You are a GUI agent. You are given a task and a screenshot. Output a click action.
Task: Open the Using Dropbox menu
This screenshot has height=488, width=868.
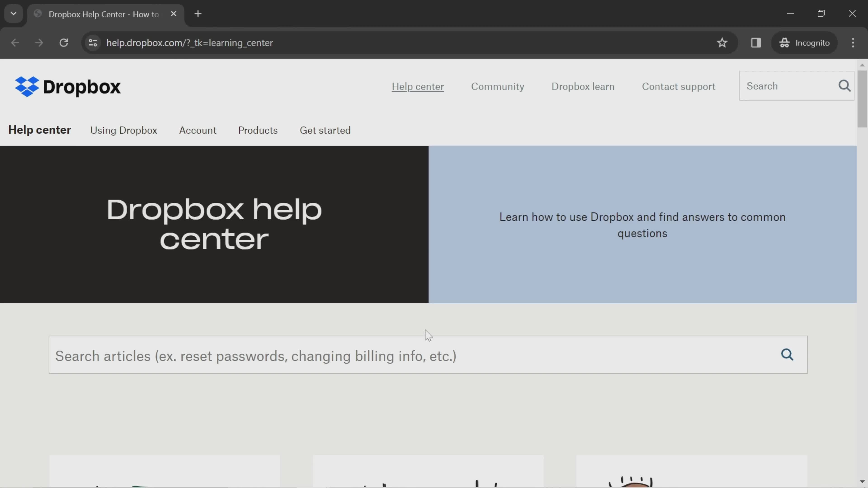coord(124,130)
